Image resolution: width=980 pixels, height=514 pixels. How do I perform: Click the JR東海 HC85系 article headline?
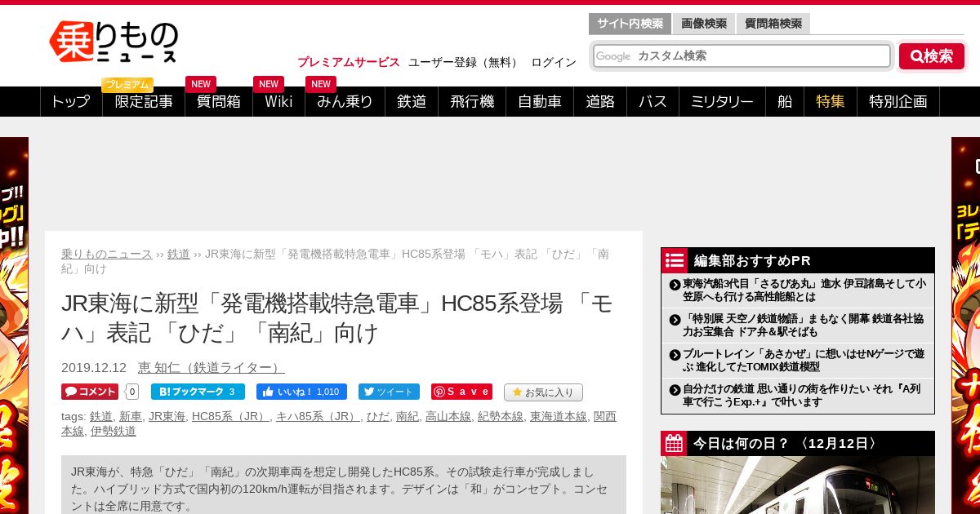point(336,318)
